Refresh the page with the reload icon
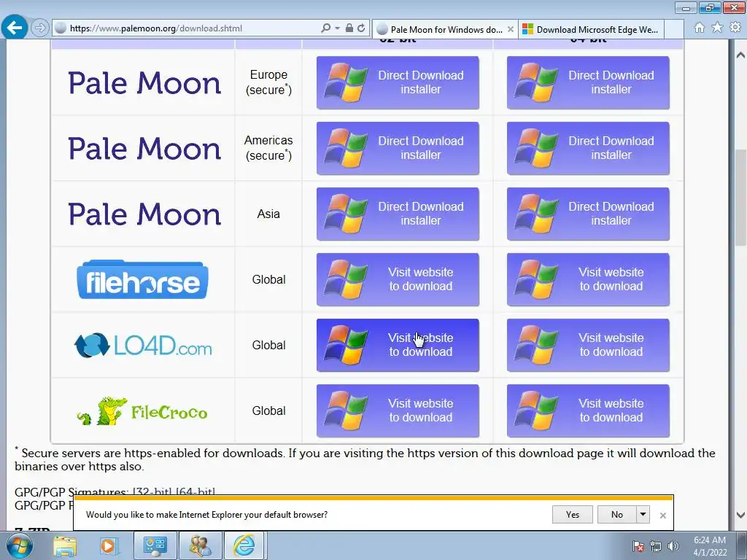 [362, 28]
